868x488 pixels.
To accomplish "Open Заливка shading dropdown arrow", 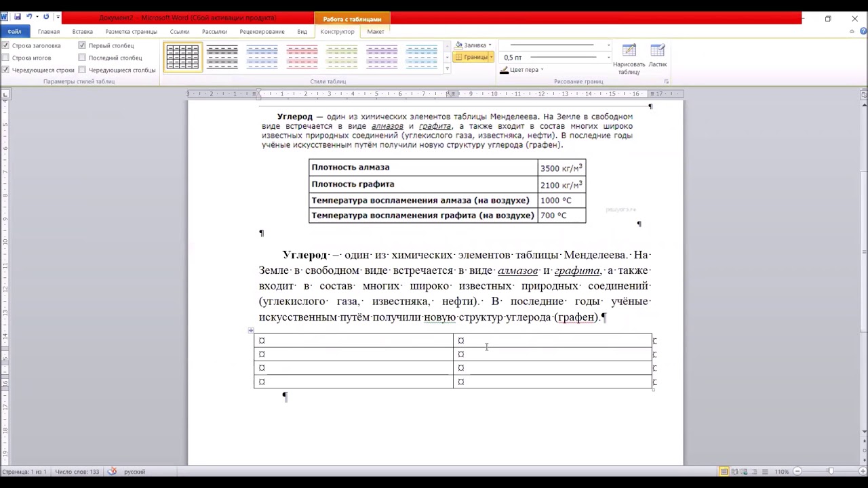I will click(x=490, y=45).
